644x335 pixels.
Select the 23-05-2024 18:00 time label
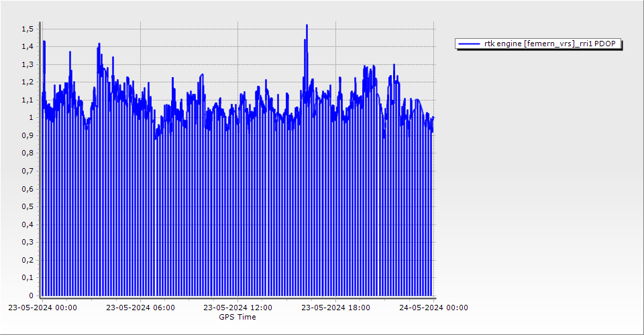coord(335,308)
